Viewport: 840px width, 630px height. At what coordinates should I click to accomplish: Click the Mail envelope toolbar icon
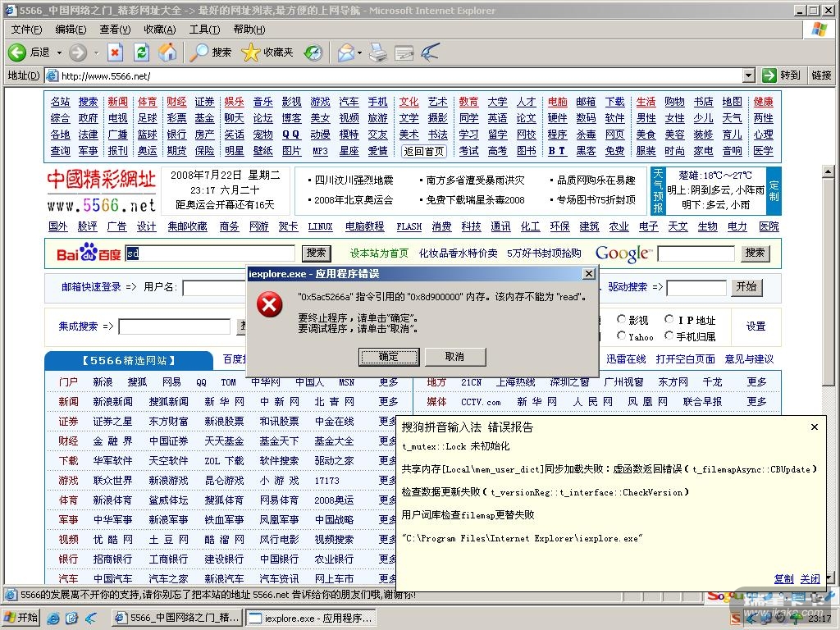pos(346,52)
